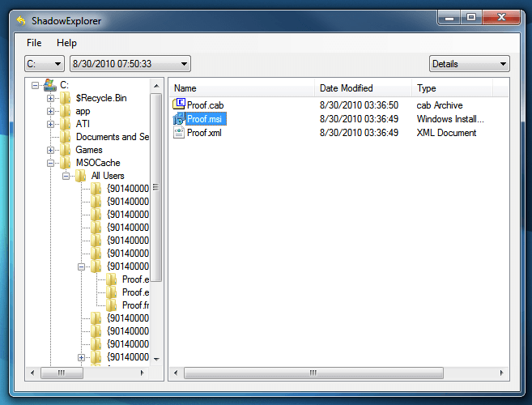Image resolution: width=532 pixels, height=405 pixels.
Task: Click the Proof.msi installer icon
Action: [x=179, y=119]
